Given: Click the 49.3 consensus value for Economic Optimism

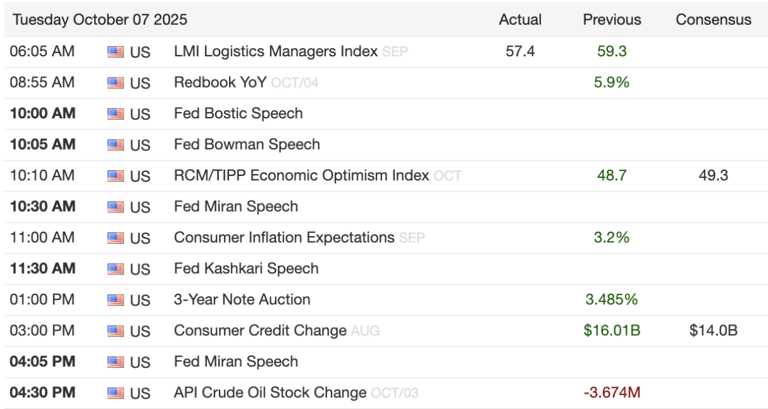Looking at the screenshot, I should 713,175.
